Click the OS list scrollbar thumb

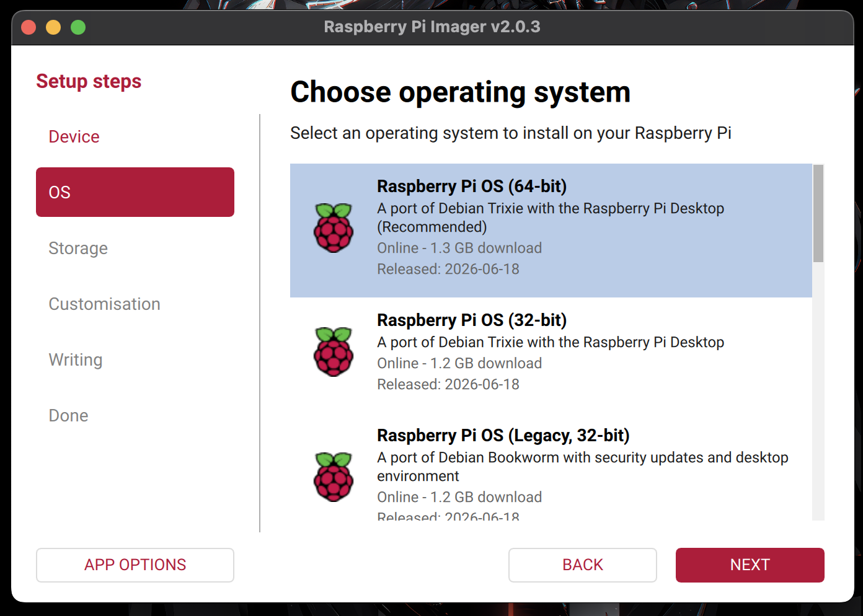click(818, 213)
